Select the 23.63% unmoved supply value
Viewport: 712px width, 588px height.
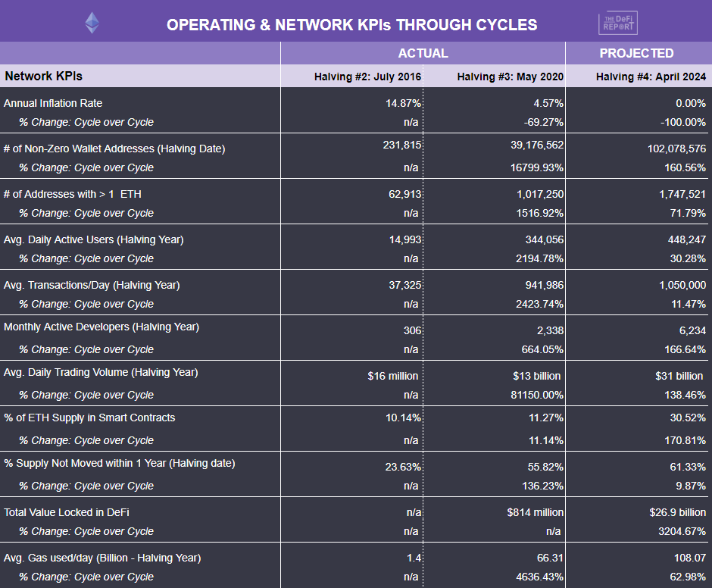[x=403, y=467]
